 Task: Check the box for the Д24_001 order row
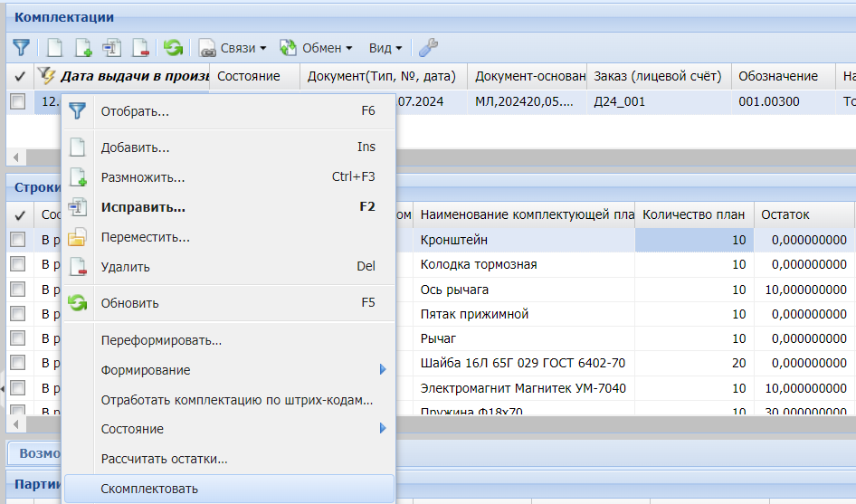coord(17,102)
